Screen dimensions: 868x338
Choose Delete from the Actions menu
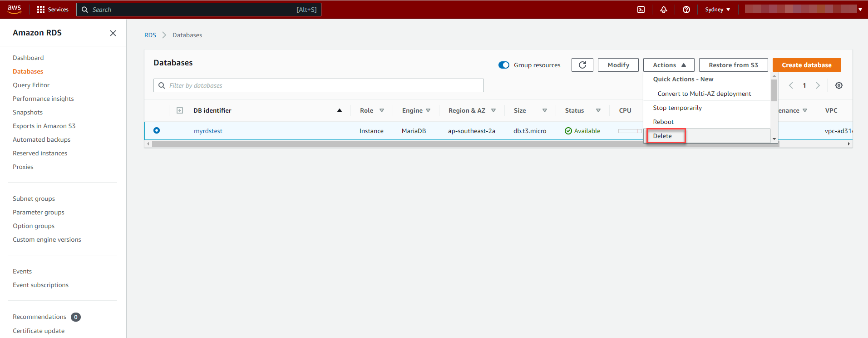click(662, 136)
